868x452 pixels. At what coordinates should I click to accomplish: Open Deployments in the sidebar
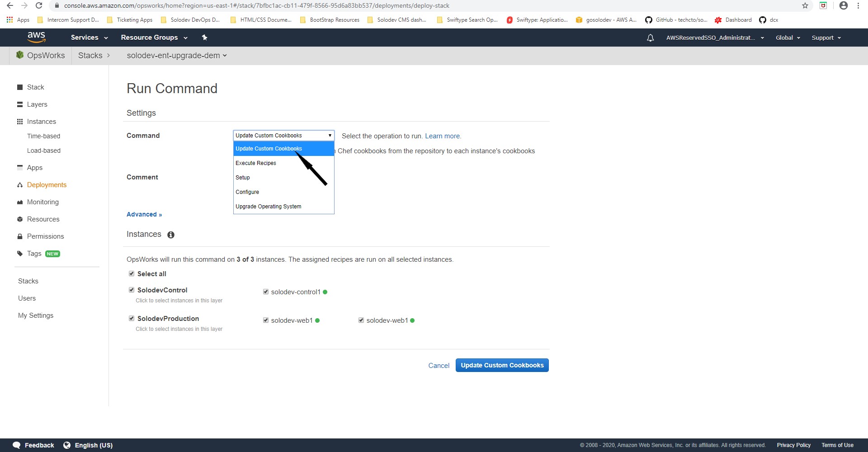pyautogui.click(x=42, y=185)
